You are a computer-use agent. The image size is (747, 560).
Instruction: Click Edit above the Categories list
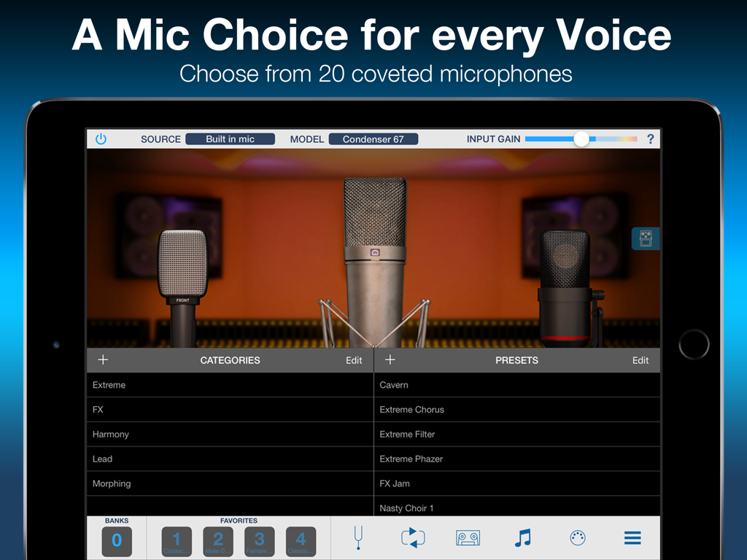pyautogui.click(x=354, y=359)
